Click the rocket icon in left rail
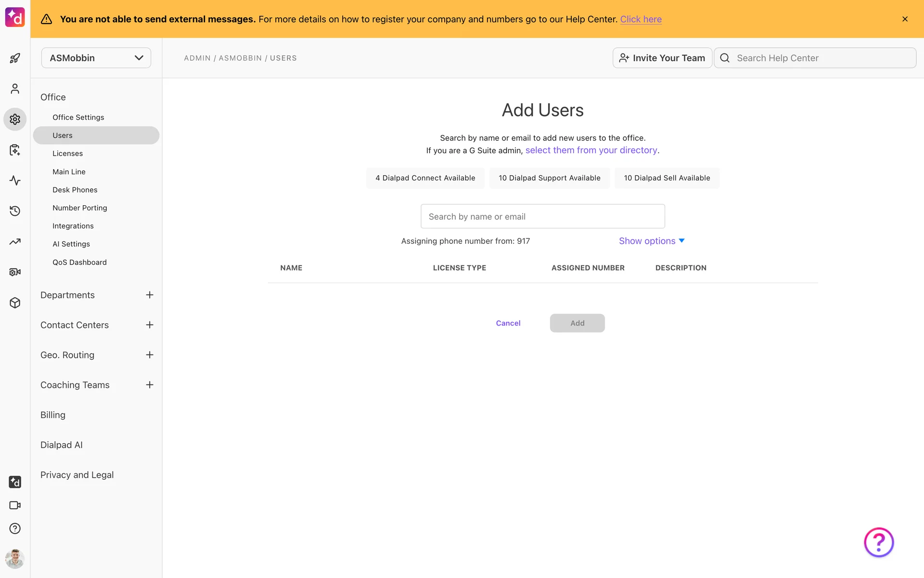 pyautogui.click(x=15, y=58)
